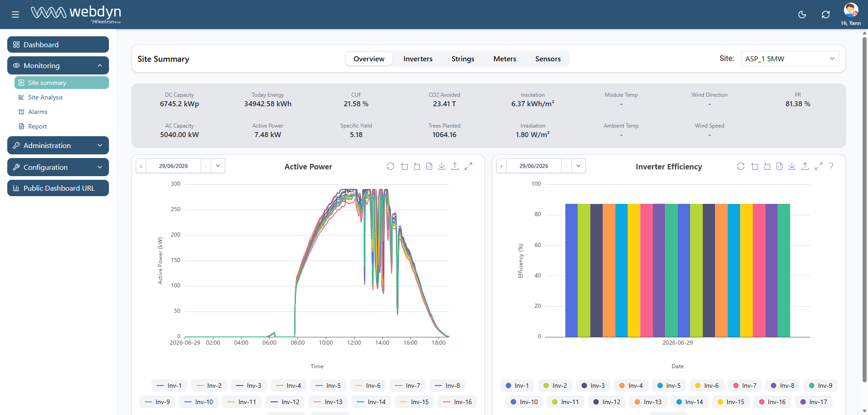
Task: Click Active Power date field 29/06/2026
Action: coord(173,166)
